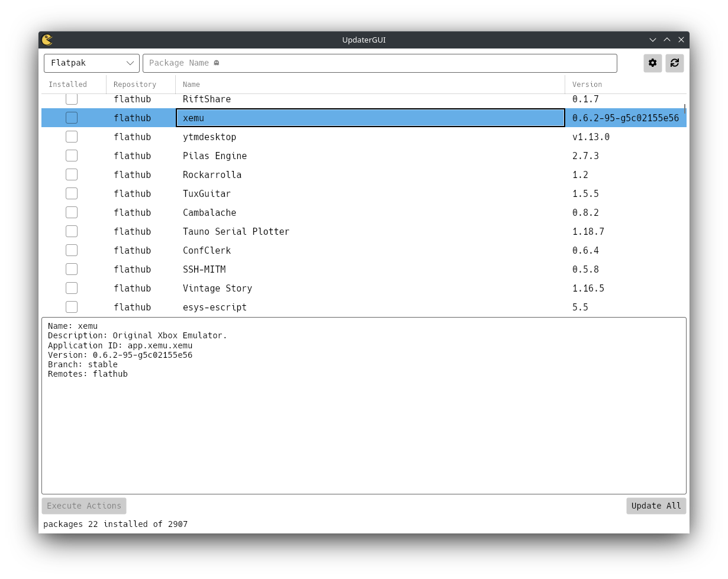Viewport: 728px width, 579px height.
Task: Minimize the UpdaterGUI window
Action: 653,40
